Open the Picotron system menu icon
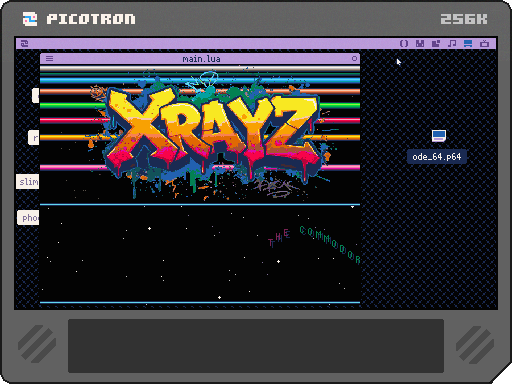 click(24, 44)
